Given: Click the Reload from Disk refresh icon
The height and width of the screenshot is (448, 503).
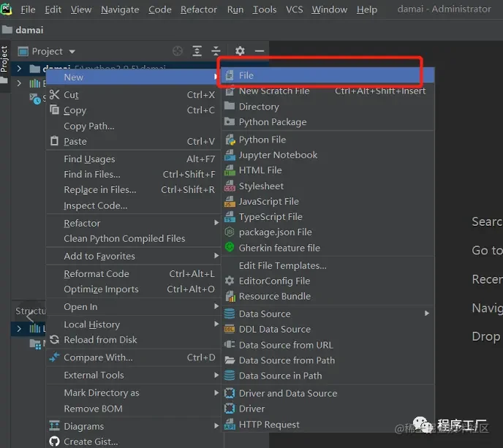Looking at the screenshot, I should 55,340.
